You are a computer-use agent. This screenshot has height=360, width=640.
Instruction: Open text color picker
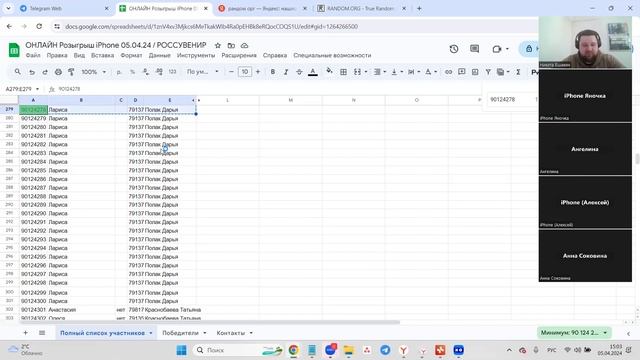tap(313, 72)
